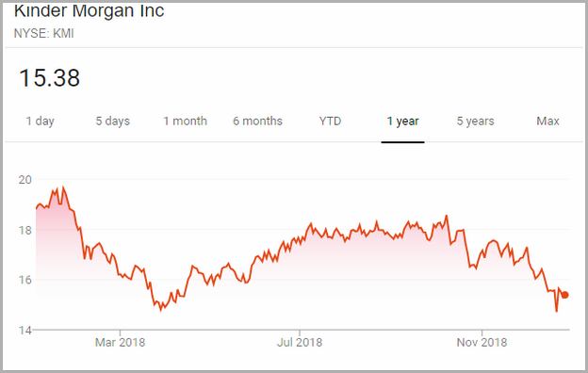Click the 15.38 stock price
The height and width of the screenshot is (373, 588).
coord(49,78)
